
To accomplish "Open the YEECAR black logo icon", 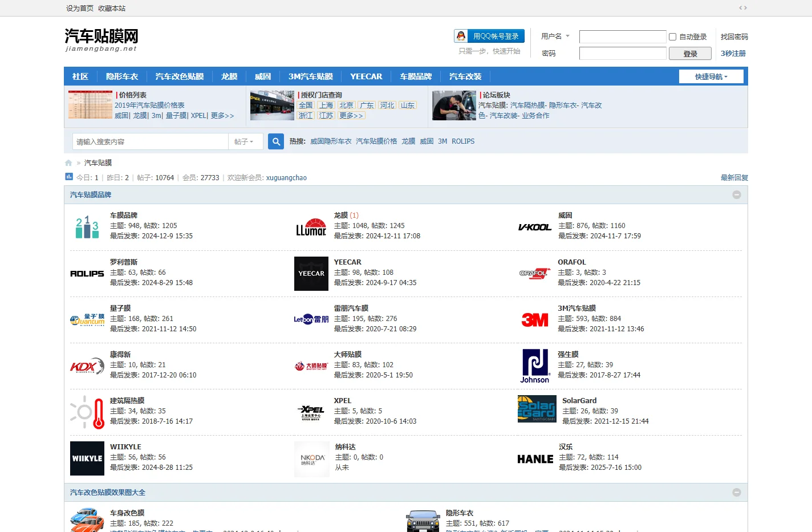I will pos(311,274).
